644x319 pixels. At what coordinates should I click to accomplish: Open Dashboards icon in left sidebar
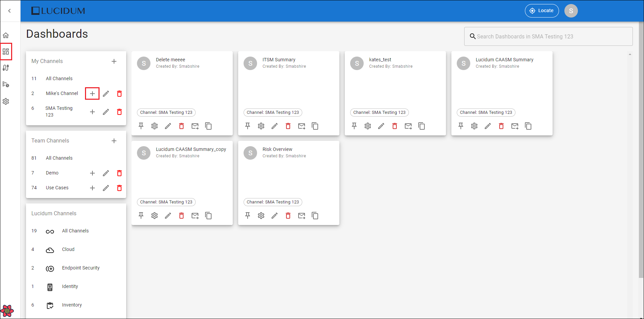pyautogui.click(x=6, y=52)
